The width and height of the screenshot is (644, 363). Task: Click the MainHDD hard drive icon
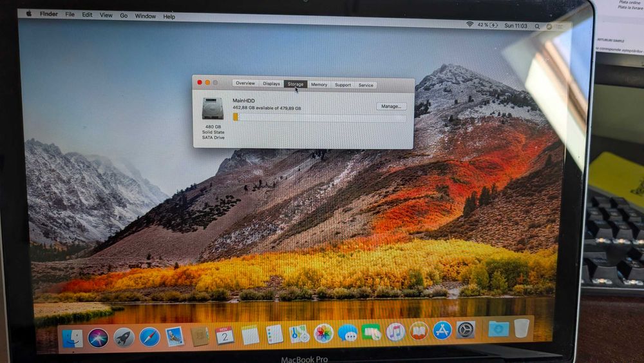point(213,109)
